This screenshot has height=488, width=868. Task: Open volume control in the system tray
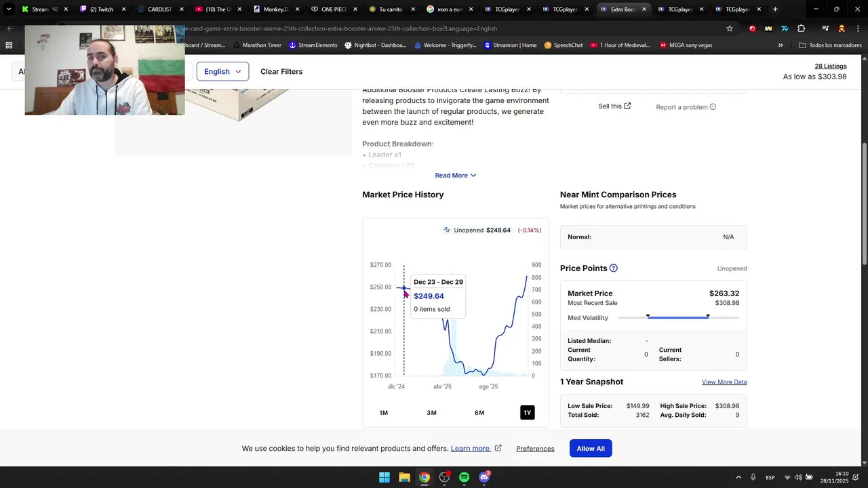coord(798,477)
